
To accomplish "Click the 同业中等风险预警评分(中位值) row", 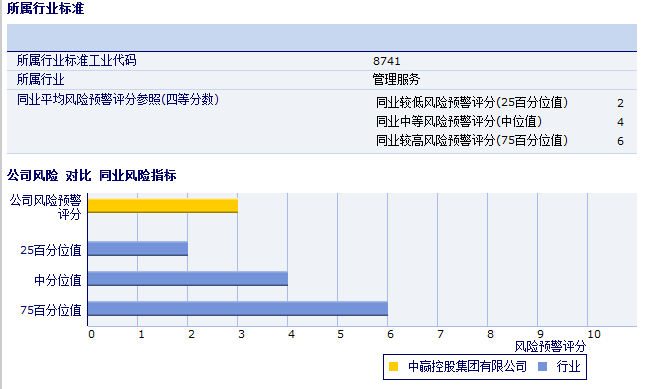I will [500, 121].
